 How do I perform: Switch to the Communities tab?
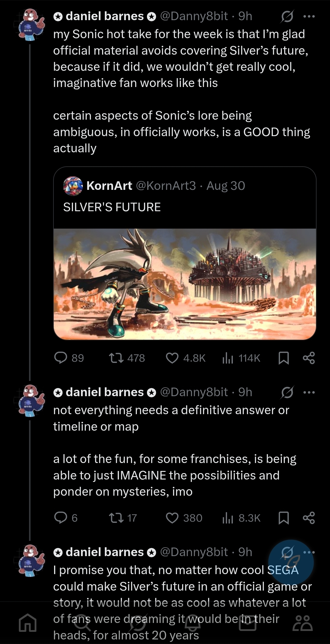302,623
